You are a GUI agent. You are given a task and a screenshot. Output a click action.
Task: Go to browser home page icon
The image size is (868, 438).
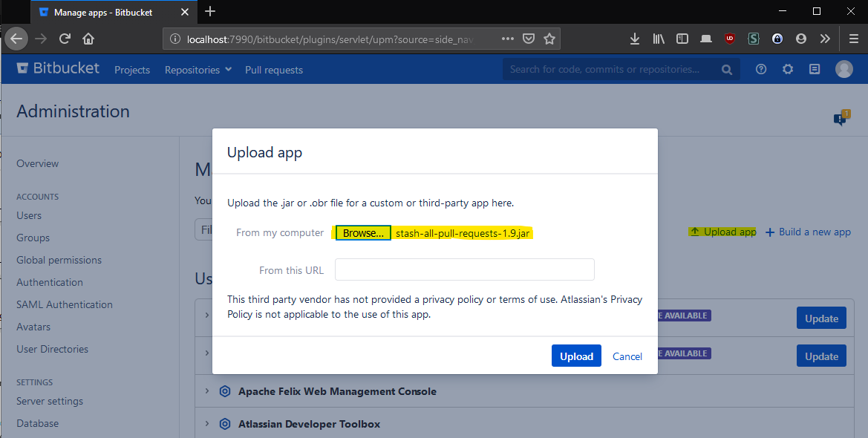(x=88, y=38)
